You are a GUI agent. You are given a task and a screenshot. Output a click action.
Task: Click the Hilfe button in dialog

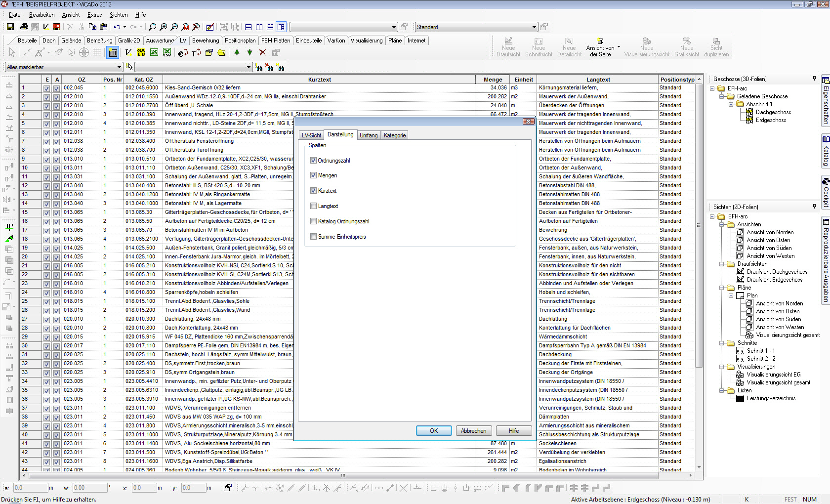point(514,431)
